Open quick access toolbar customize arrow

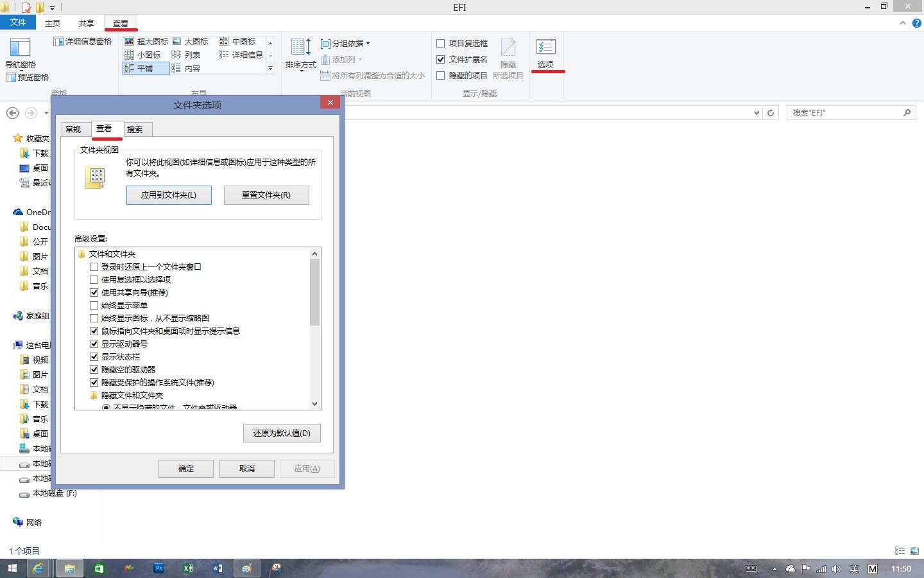53,8
